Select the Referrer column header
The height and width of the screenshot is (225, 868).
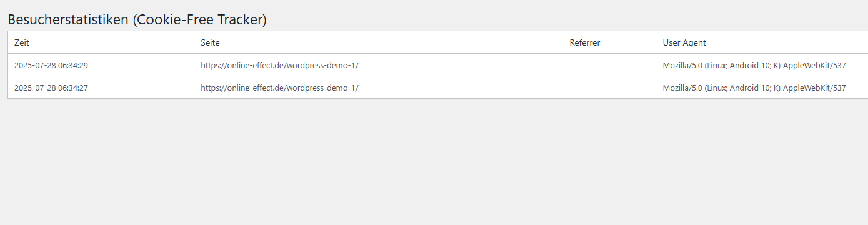click(585, 42)
